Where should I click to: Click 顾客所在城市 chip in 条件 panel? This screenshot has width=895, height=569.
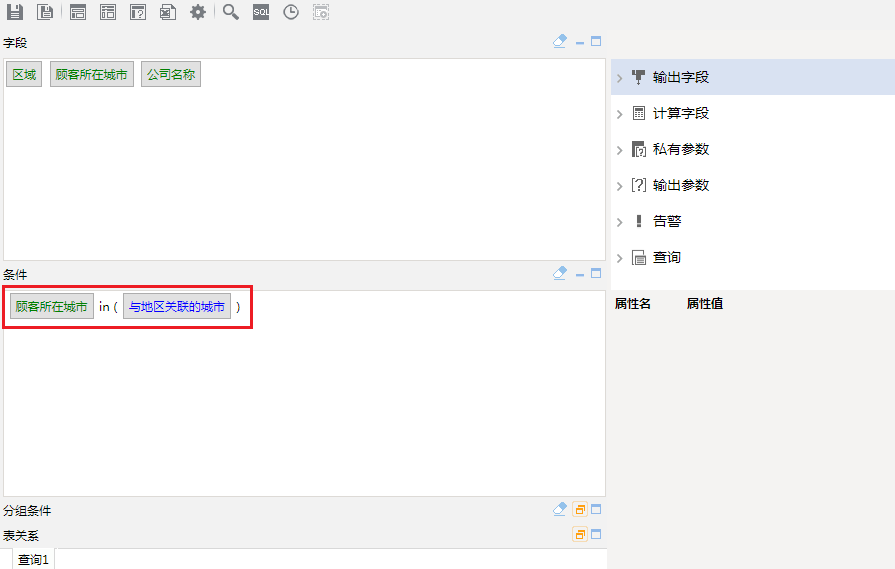[x=51, y=306]
